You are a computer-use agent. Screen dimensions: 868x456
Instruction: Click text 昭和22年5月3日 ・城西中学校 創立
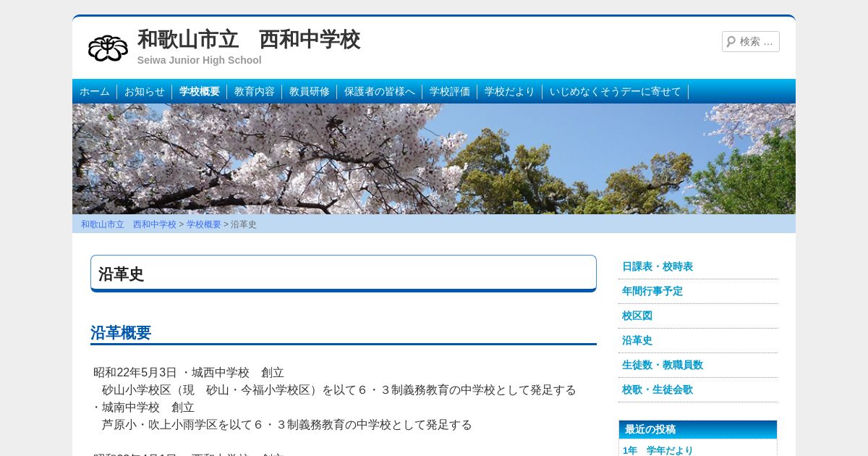pos(189,372)
